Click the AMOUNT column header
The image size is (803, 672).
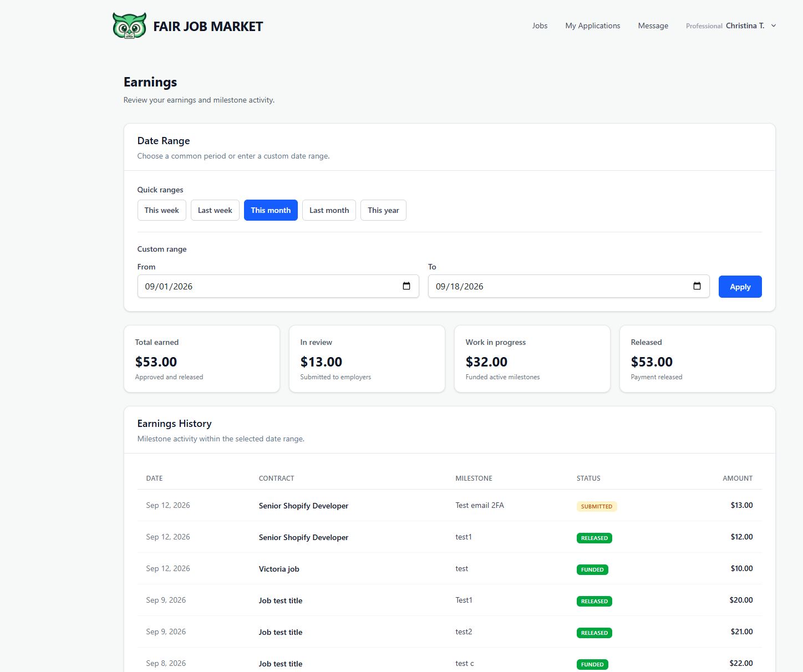[x=738, y=478]
